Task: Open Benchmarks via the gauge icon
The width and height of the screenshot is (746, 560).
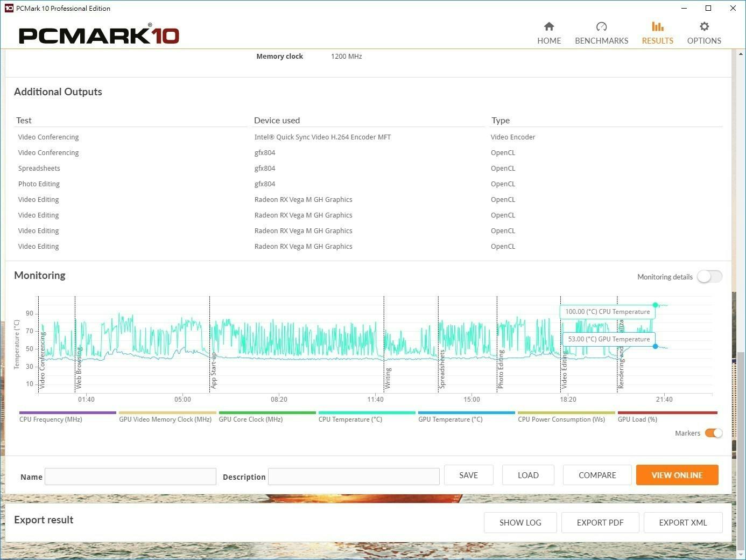Action: tap(601, 26)
